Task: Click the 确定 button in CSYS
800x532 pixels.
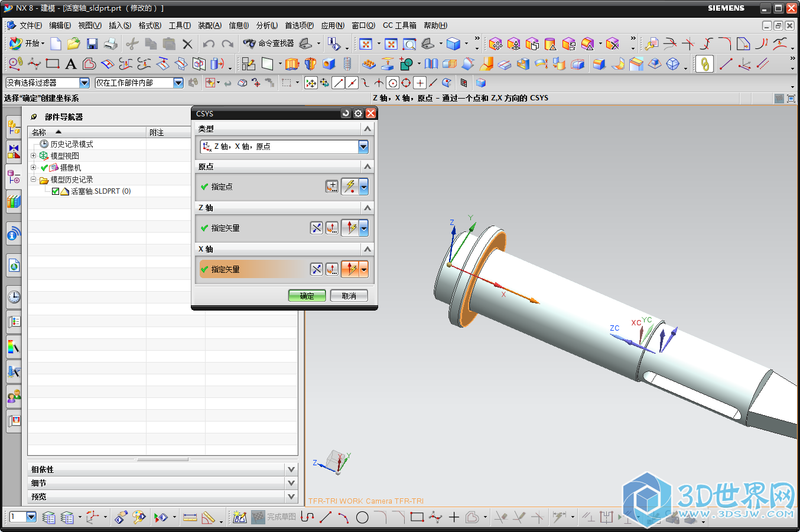Action: tap(307, 296)
